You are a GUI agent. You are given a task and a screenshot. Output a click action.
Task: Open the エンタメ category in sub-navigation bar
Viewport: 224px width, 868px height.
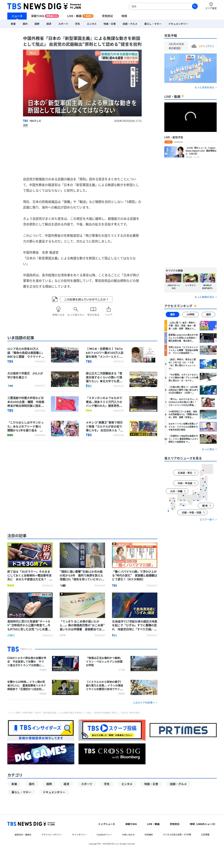pos(91,24)
